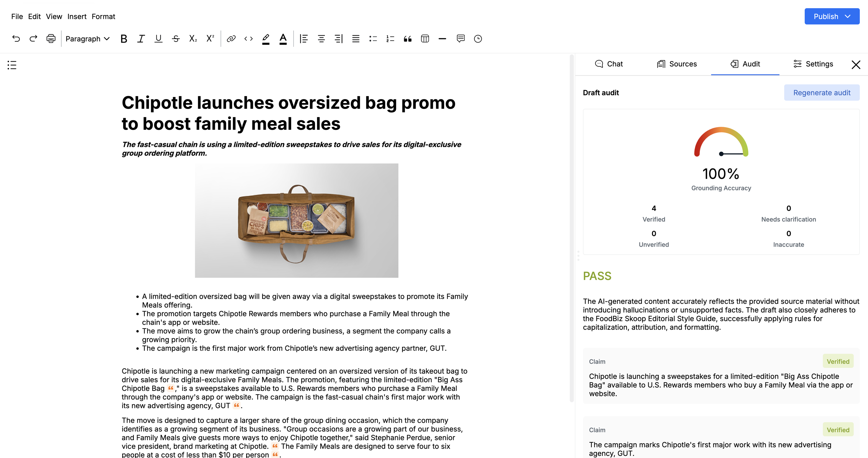Apply underline formatting
The image size is (868, 458).
158,39
